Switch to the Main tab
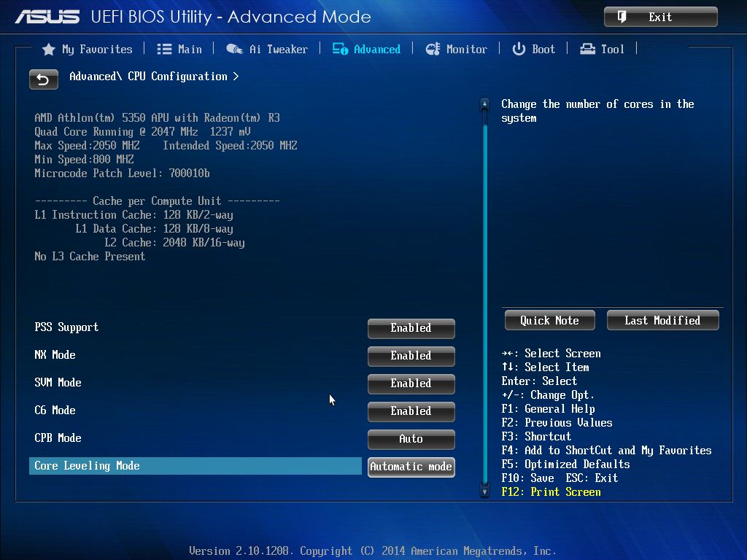This screenshot has width=747, height=560. [x=179, y=49]
